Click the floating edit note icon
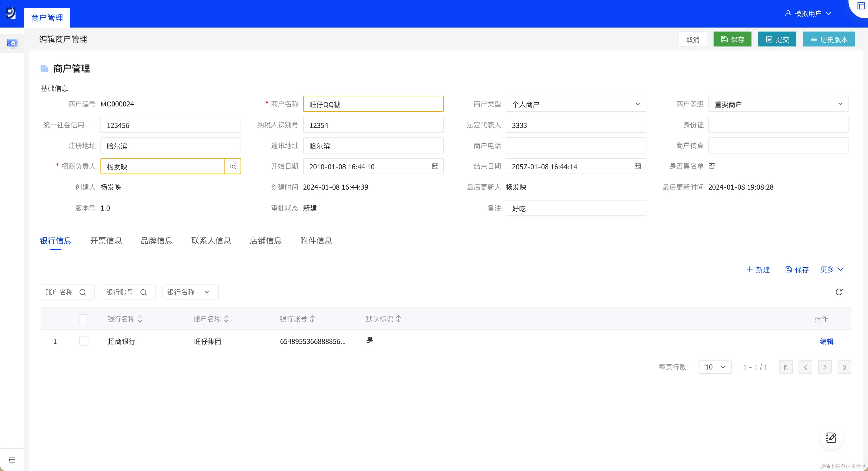Screen dimensions: 868x471 [x=831, y=438]
